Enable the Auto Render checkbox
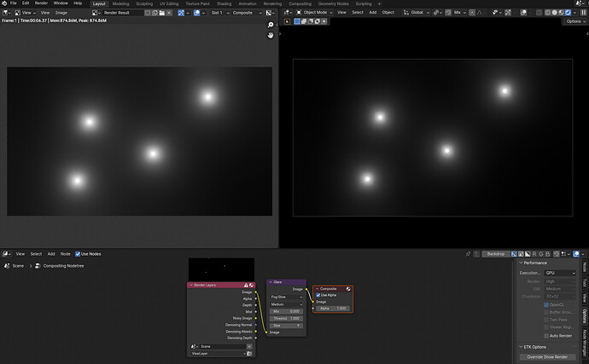 click(546, 336)
